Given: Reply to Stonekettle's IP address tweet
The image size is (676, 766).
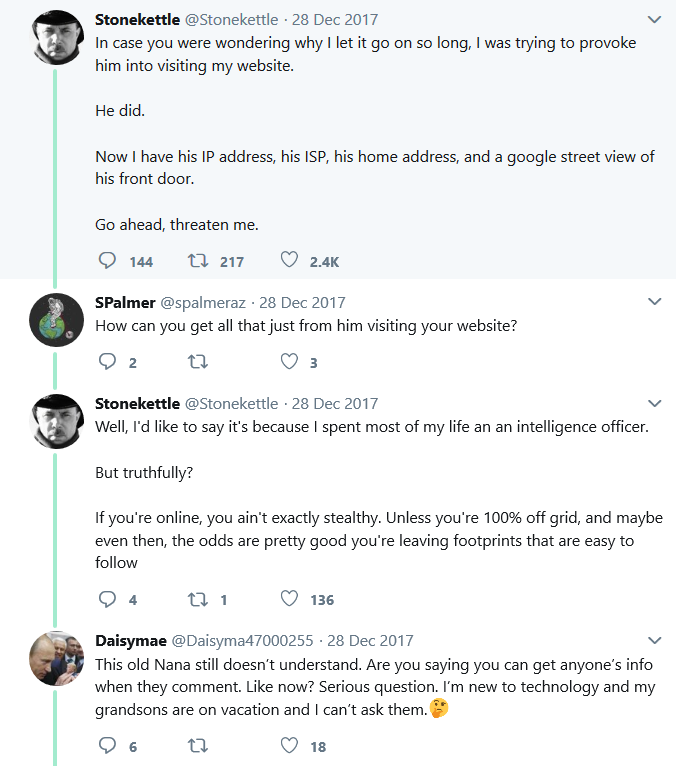Looking at the screenshot, I should pyautogui.click(x=107, y=260).
